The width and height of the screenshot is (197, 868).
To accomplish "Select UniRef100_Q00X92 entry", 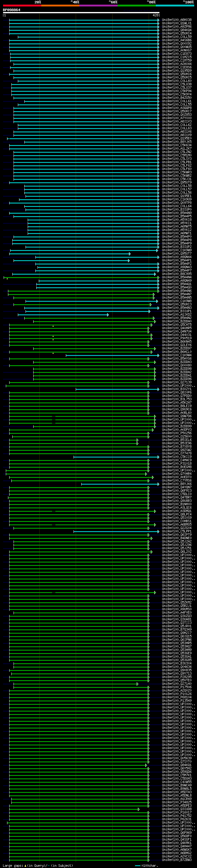I will pyautogui.click(x=177, y=43).
